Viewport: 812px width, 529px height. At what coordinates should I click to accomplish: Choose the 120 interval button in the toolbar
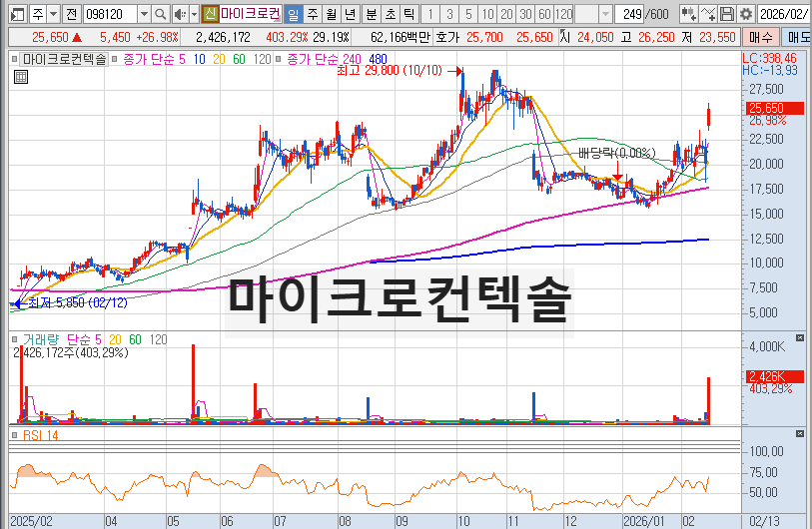pos(564,14)
